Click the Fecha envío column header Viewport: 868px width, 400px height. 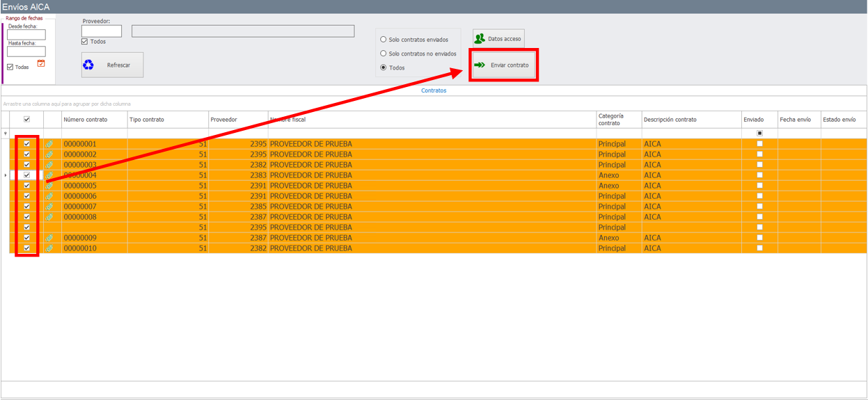coord(795,120)
